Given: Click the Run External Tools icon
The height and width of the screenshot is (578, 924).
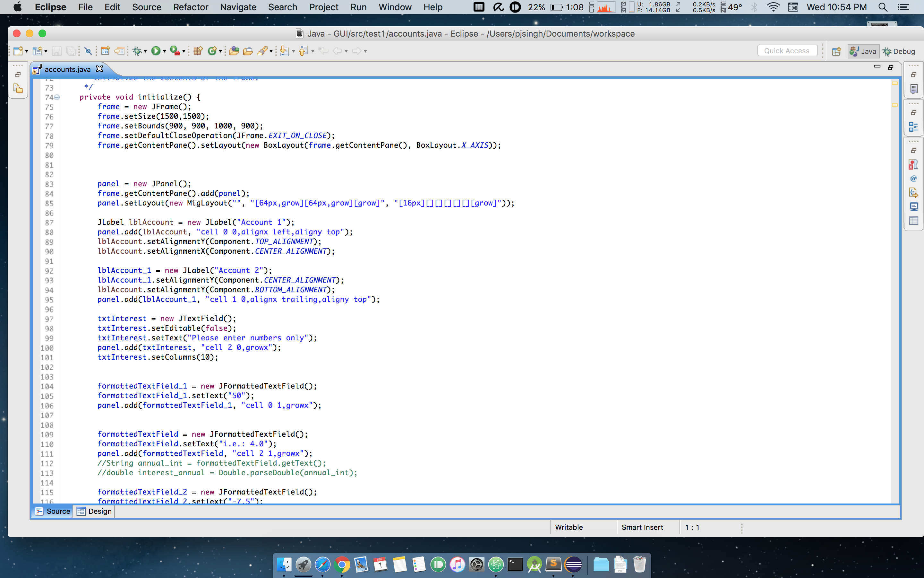Looking at the screenshot, I should click(175, 51).
